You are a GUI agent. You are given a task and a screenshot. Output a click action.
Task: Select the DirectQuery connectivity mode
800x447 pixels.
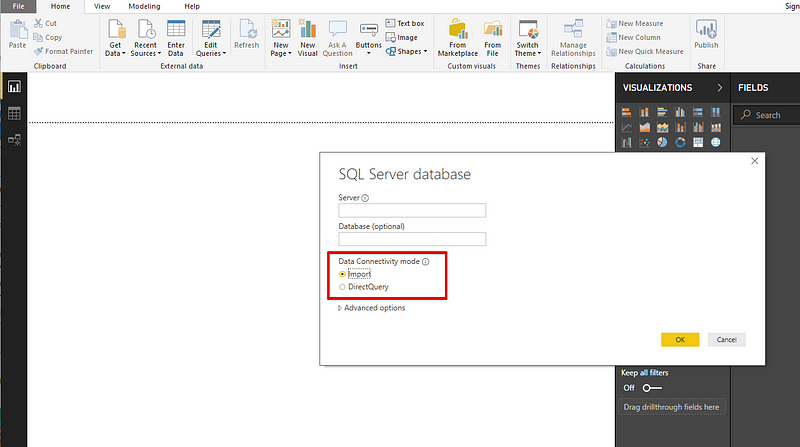pyautogui.click(x=342, y=287)
